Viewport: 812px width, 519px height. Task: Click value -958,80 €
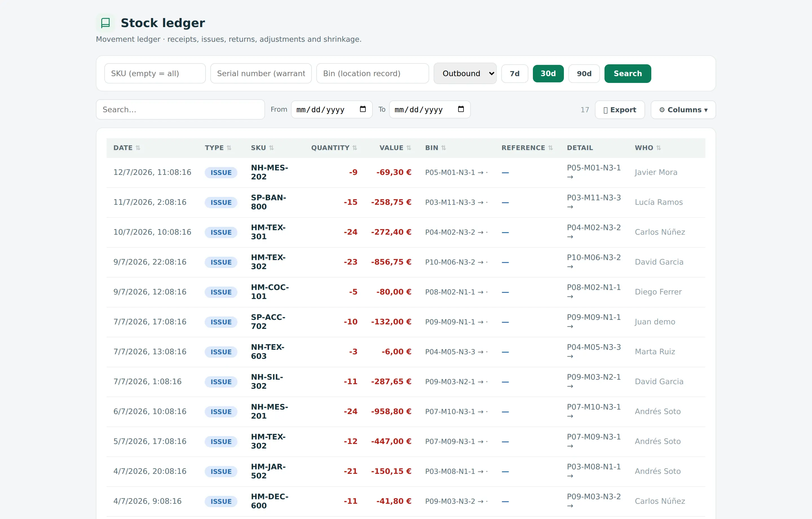(x=391, y=412)
